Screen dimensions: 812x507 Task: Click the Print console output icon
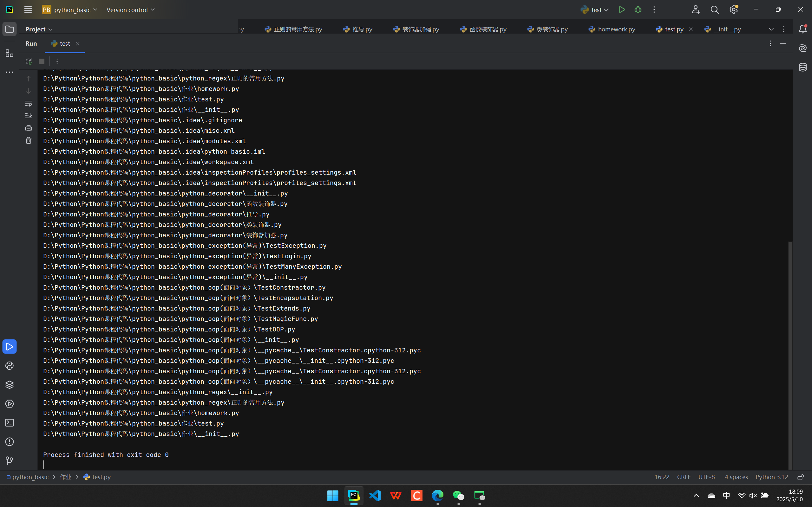[29, 128]
